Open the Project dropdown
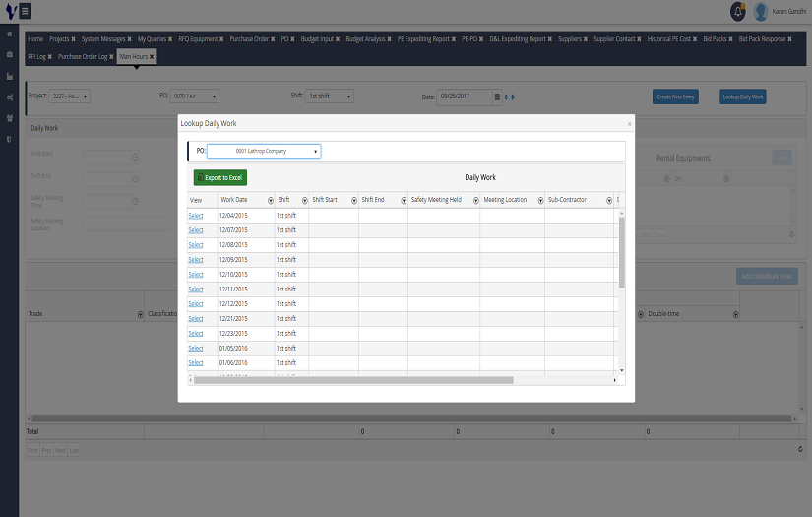The height and width of the screenshot is (517, 812). pyautogui.click(x=70, y=97)
